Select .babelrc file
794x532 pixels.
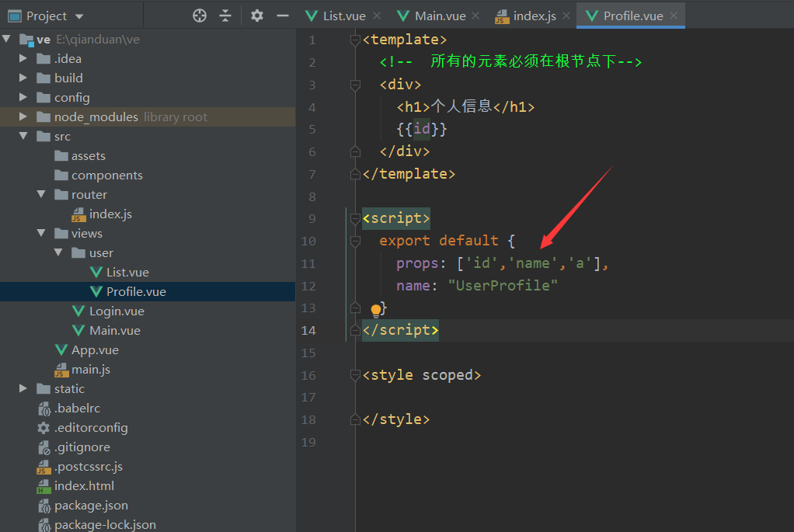point(77,408)
